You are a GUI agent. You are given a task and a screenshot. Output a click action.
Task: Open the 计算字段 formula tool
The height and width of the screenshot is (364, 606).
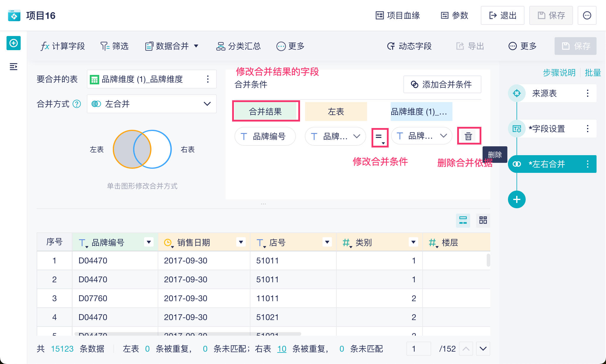[63, 46]
